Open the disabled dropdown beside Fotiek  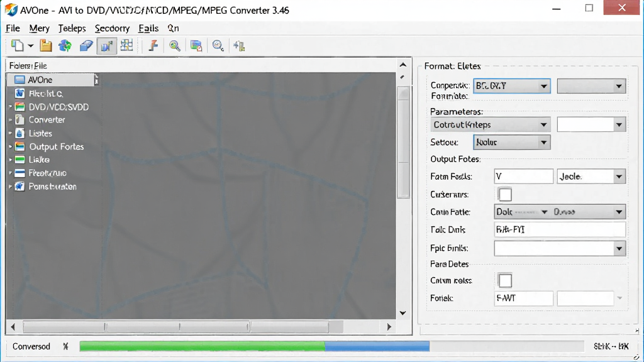click(591, 299)
